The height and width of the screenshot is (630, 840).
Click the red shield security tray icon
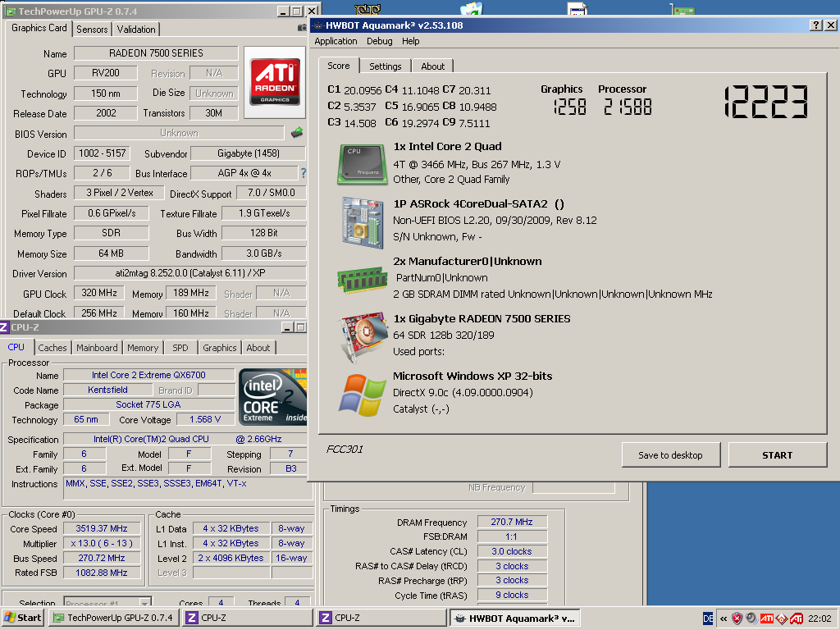(737, 619)
